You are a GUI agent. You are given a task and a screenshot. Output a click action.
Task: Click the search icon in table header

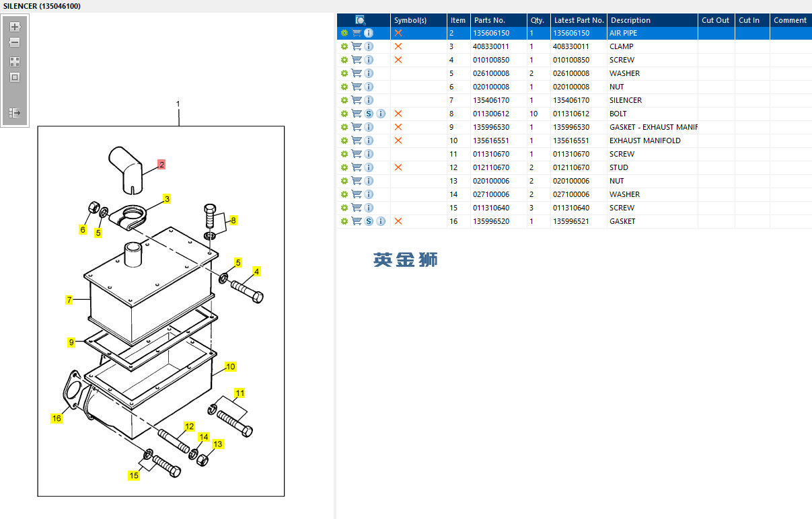pyautogui.click(x=360, y=20)
